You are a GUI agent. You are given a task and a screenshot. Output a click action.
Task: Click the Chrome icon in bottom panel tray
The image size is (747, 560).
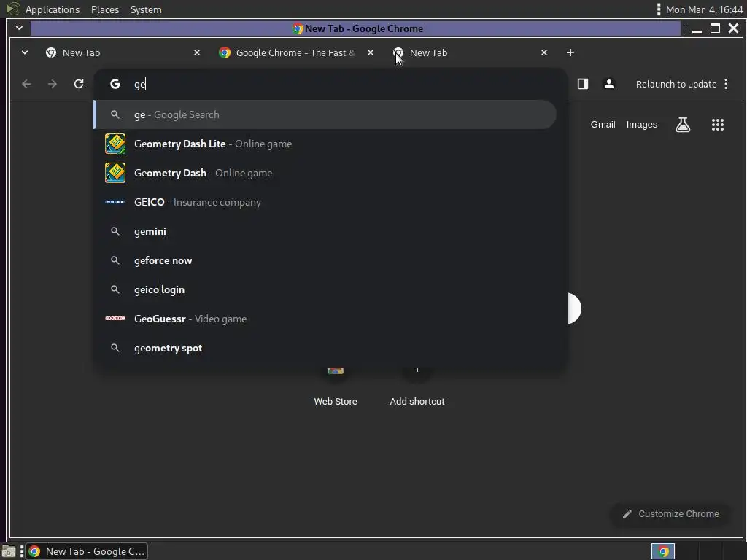tap(663, 551)
